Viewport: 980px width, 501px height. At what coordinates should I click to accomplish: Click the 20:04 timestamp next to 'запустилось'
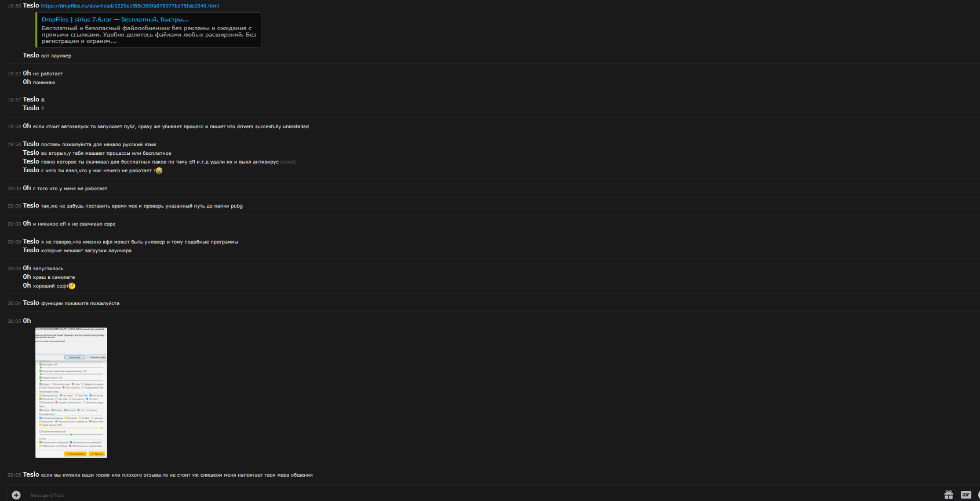[14, 268]
